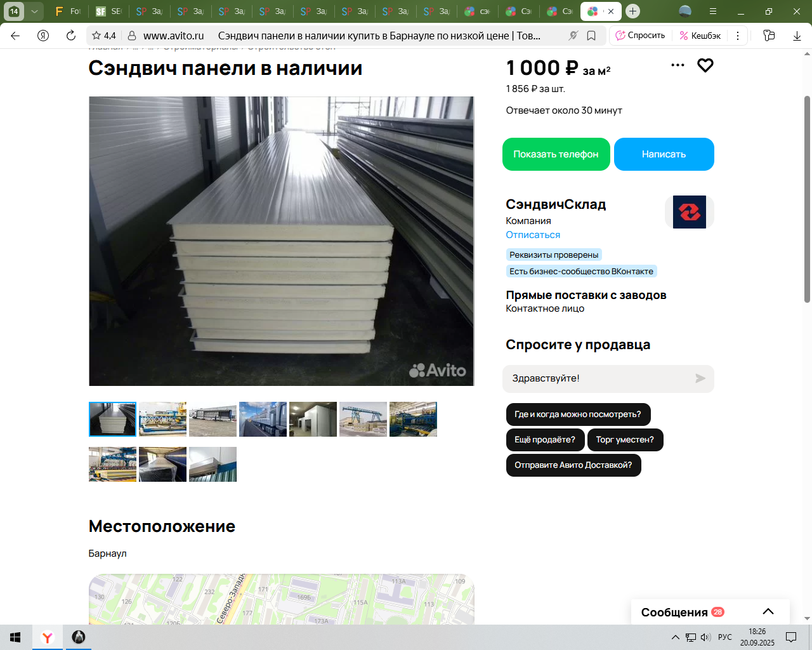
Task: Add listing to favorites with heart icon
Action: (705, 65)
